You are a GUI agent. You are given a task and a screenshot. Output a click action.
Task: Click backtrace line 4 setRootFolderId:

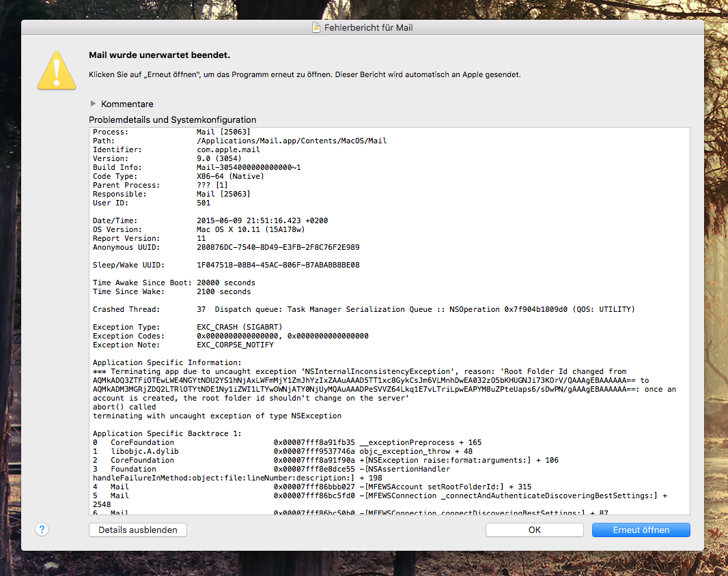click(x=312, y=487)
